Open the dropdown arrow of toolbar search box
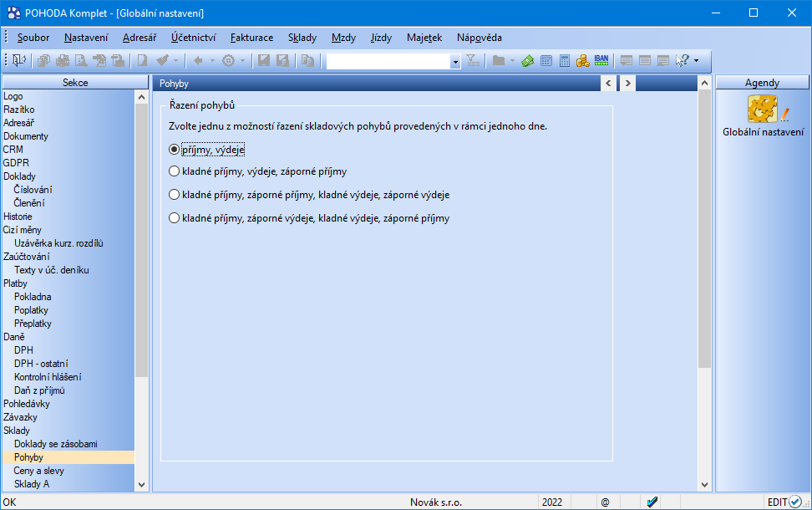Image resolution: width=812 pixels, height=510 pixels. [x=455, y=62]
